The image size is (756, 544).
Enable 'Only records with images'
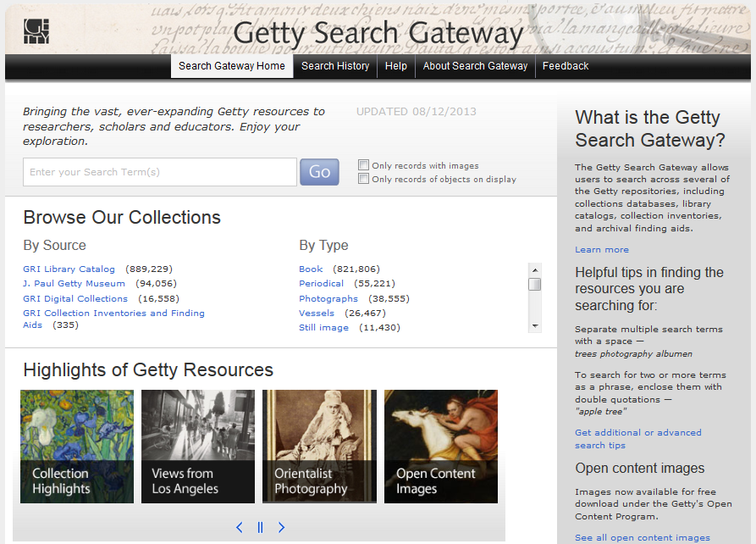363,165
